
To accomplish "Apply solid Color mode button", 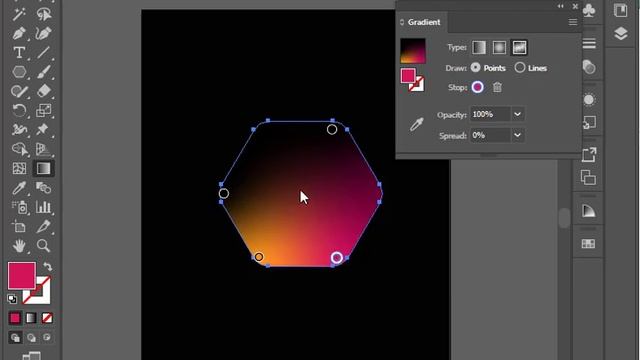I will [15, 318].
